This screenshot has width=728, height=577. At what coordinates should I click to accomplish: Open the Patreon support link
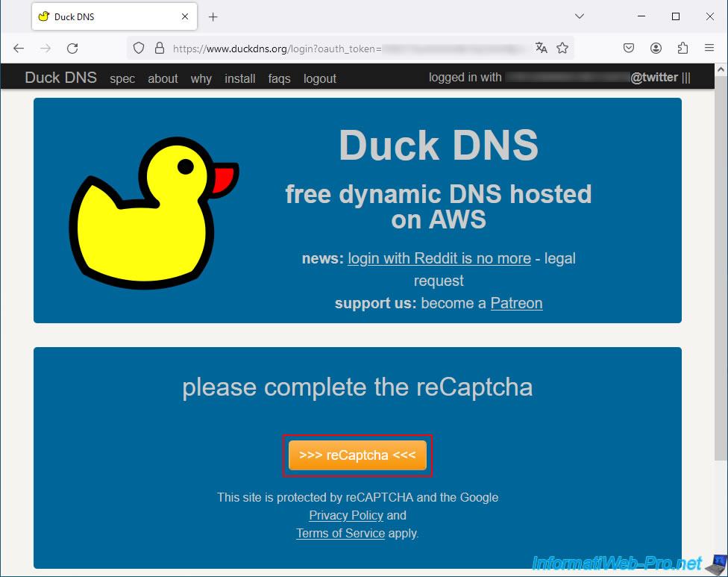[x=516, y=303]
